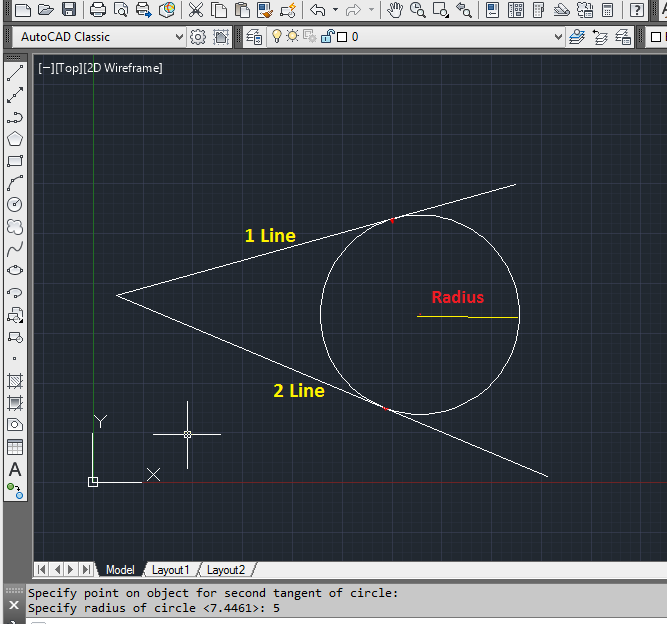
Task: Open Plot Preview
Action: pos(121,9)
